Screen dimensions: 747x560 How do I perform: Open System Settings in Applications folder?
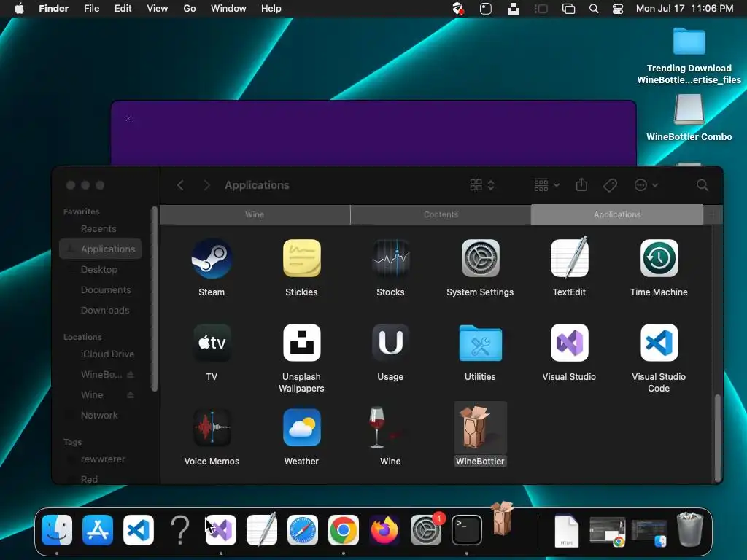480,259
